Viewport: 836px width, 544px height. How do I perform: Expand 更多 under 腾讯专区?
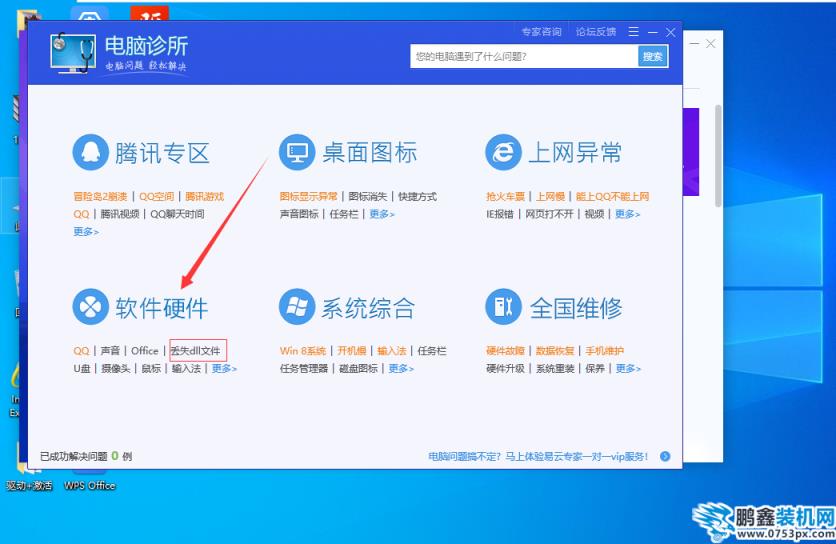86,232
